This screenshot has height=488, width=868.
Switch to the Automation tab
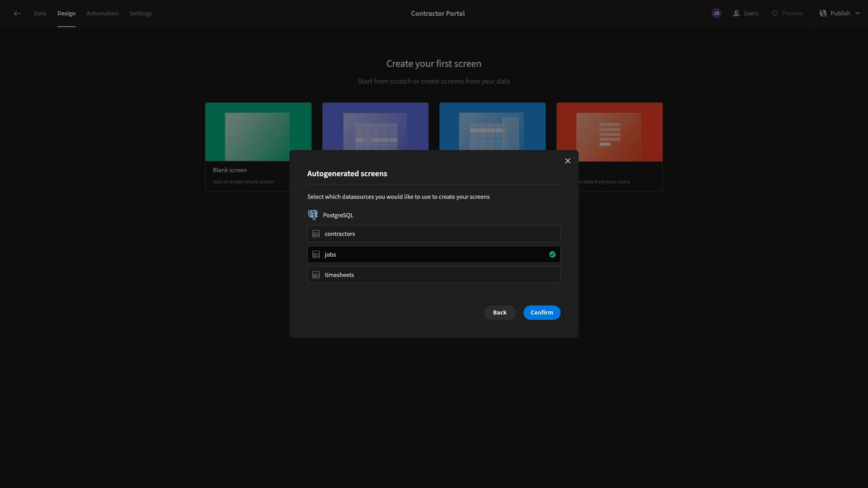pos(103,13)
